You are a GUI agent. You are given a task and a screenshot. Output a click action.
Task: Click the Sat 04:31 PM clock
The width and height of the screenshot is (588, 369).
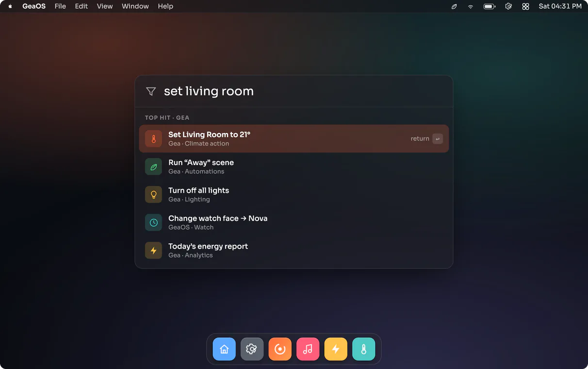560,6
